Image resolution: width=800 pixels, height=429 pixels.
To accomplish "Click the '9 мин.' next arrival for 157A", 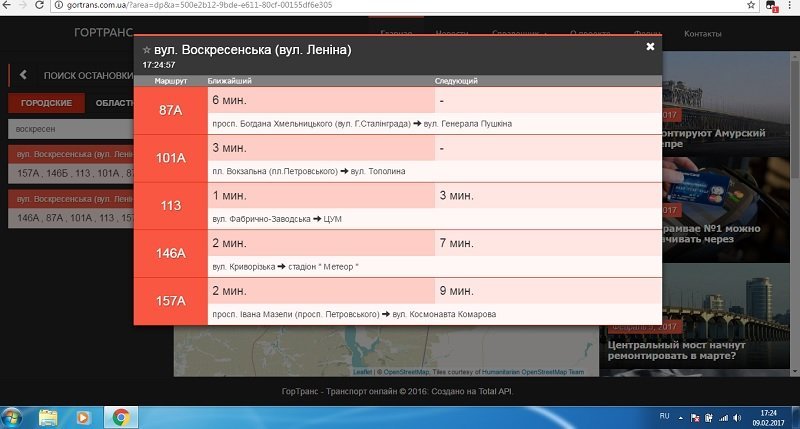I will pyautogui.click(x=457, y=291).
